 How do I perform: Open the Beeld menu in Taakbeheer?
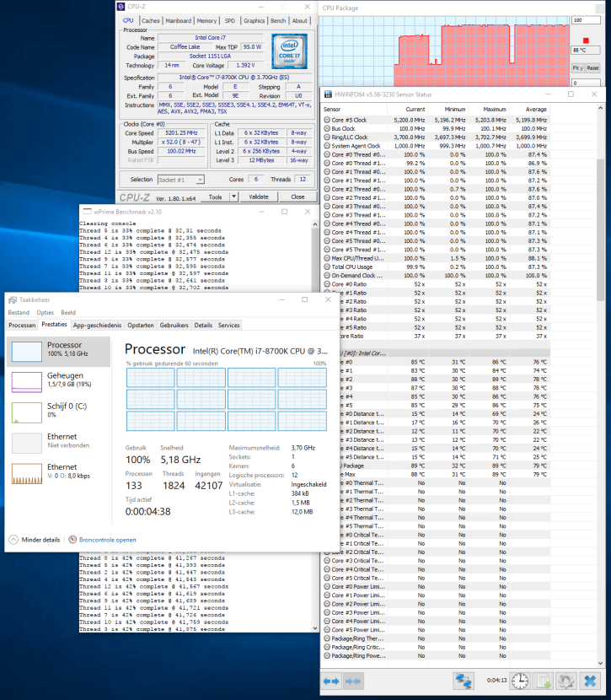pos(68,313)
